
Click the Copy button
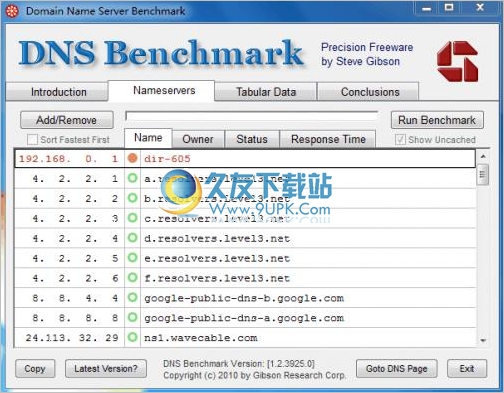[x=35, y=369]
